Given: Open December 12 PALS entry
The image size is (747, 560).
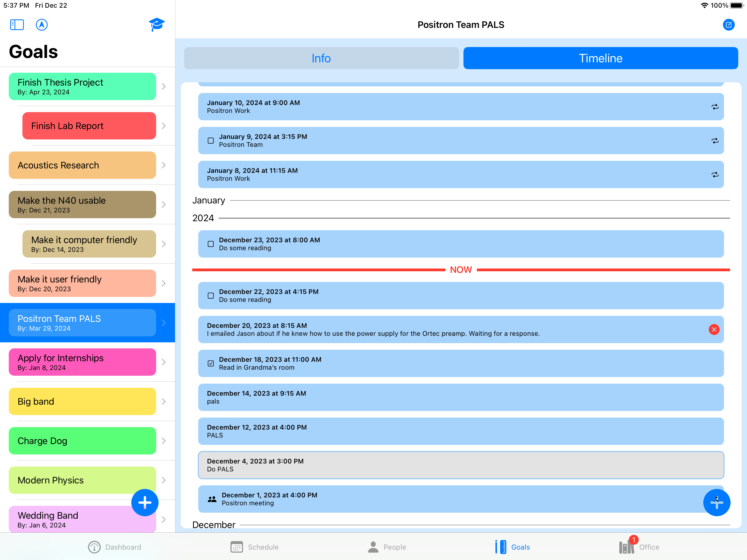Looking at the screenshot, I should pos(461,431).
